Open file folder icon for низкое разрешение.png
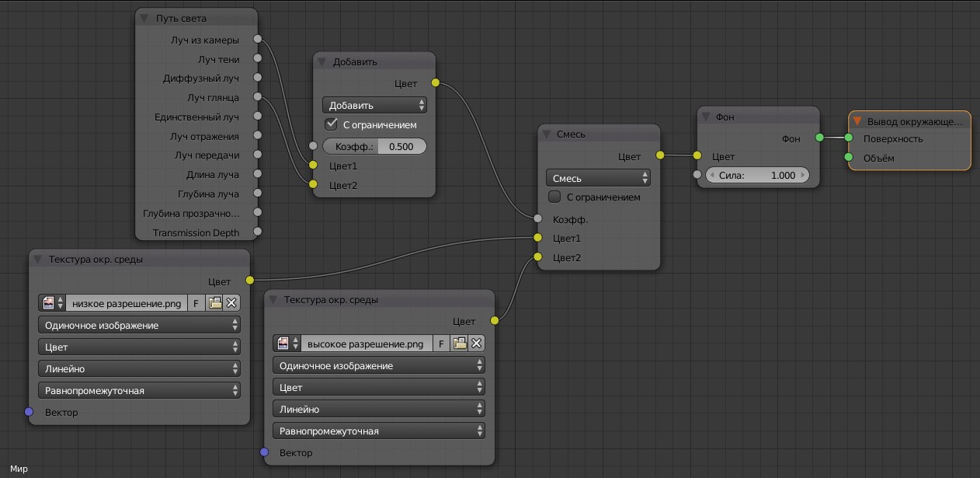 point(215,303)
